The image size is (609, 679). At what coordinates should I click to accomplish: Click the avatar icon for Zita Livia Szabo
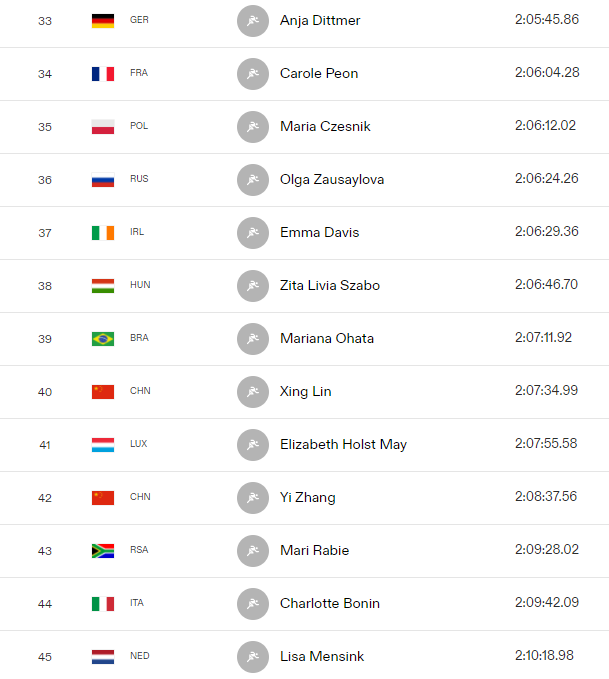point(253,286)
